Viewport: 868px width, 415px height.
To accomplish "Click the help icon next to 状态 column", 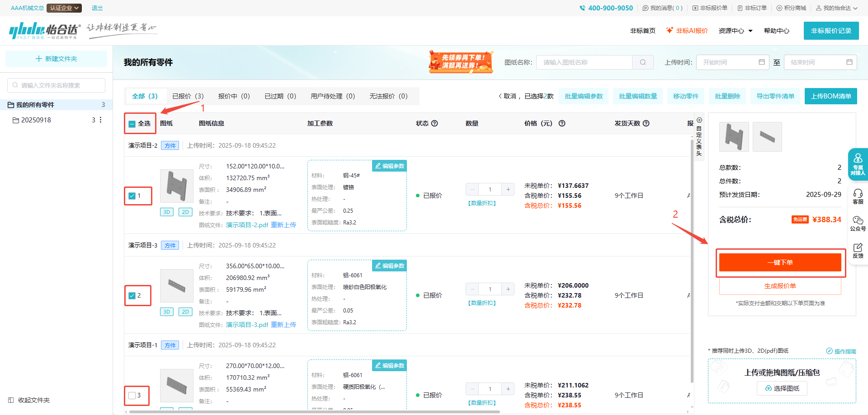I will 434,123.
